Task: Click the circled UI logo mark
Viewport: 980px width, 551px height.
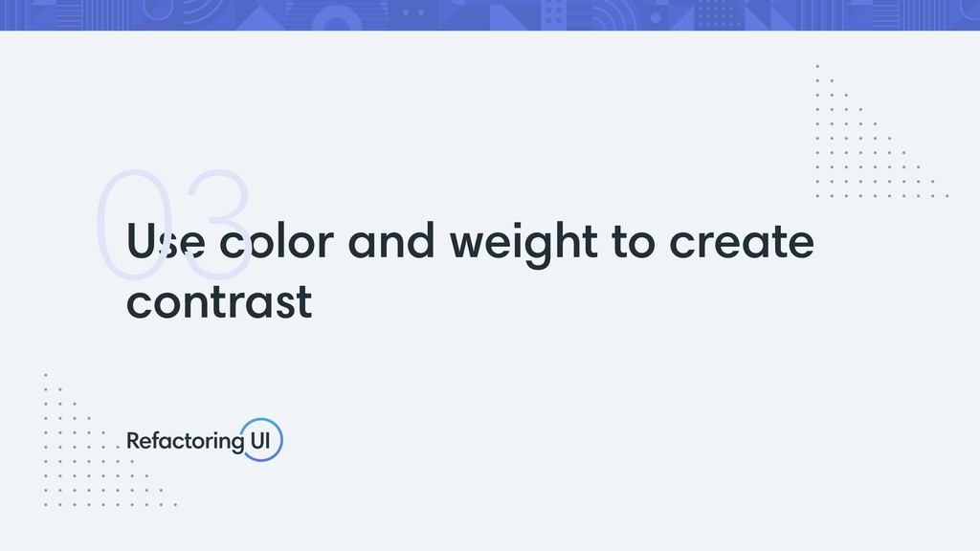Action: point(261,440)
